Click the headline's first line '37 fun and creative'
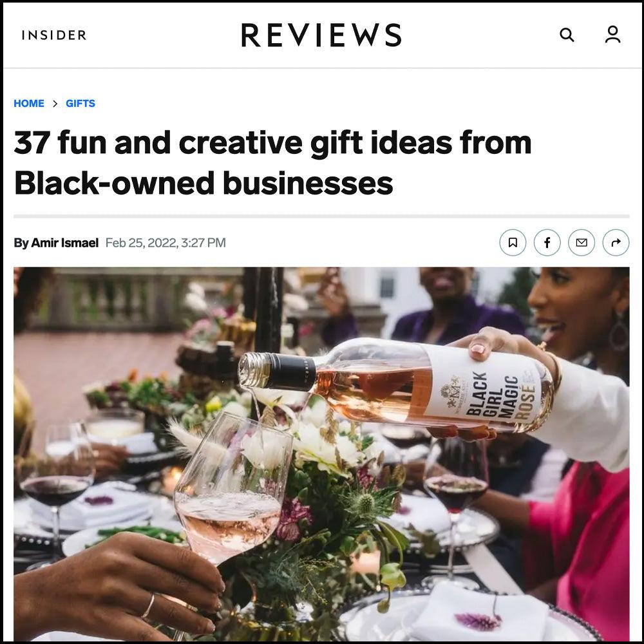 click(160, 142)
